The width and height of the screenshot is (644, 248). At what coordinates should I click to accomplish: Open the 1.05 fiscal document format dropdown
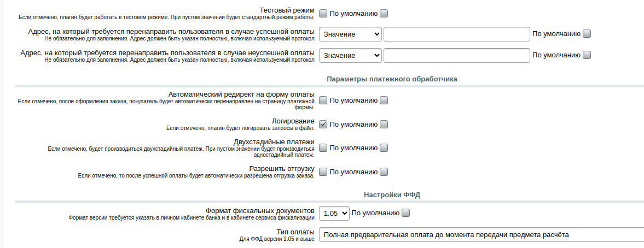[x=334, y=213]
